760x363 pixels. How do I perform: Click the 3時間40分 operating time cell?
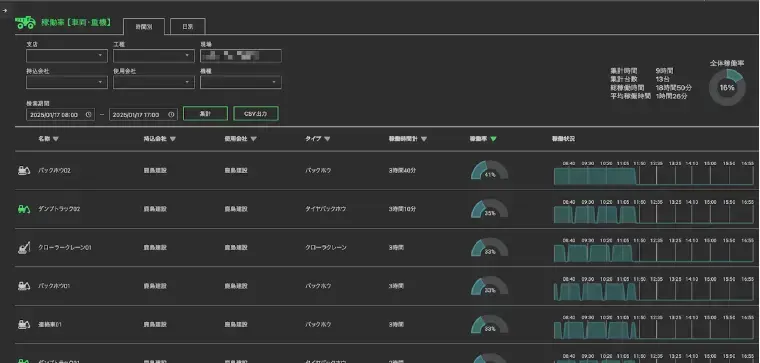tap(402, 171)
